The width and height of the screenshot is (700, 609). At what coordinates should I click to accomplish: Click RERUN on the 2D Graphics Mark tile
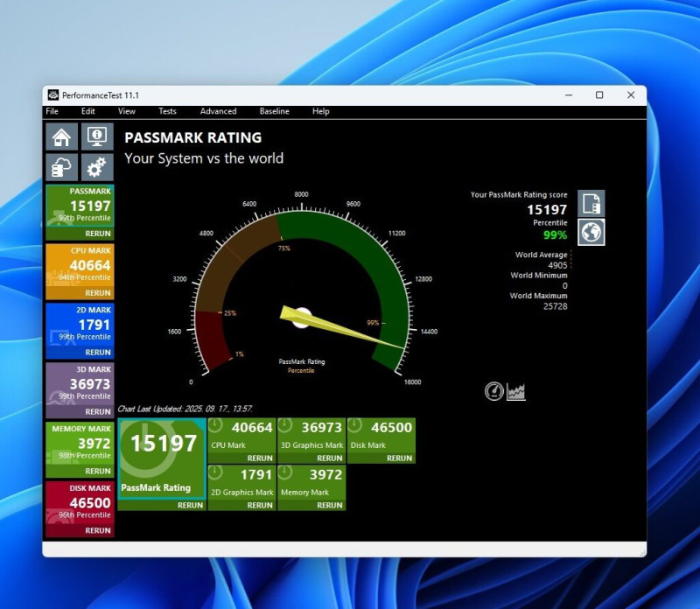click(x=260, y=505)
